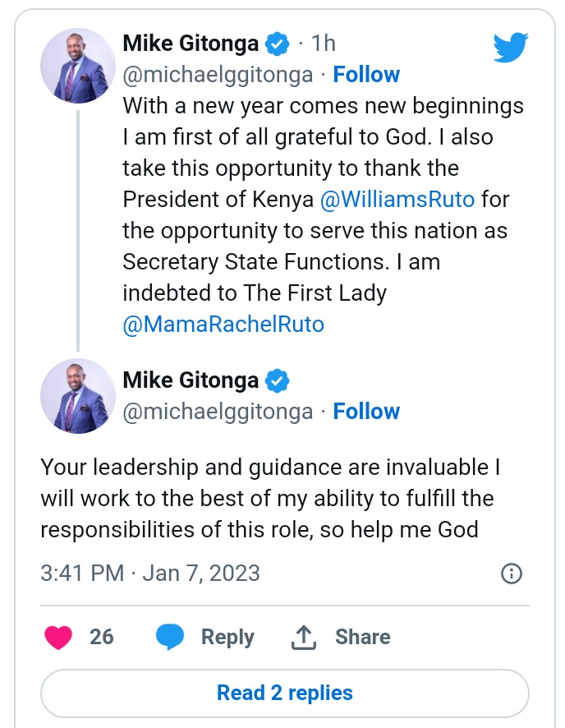Click the Read 2 replies button

285,693
